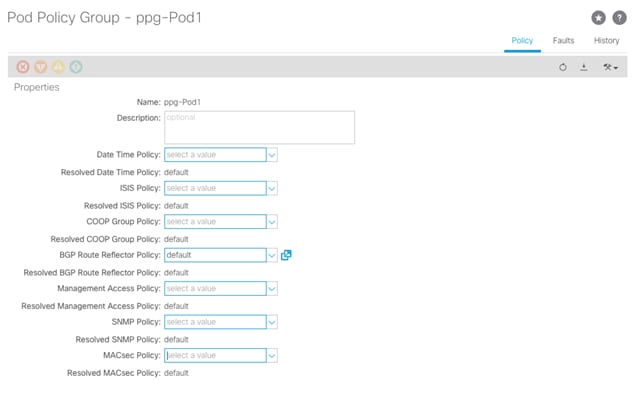Click the major fault orange icon

tap(40, 67)
